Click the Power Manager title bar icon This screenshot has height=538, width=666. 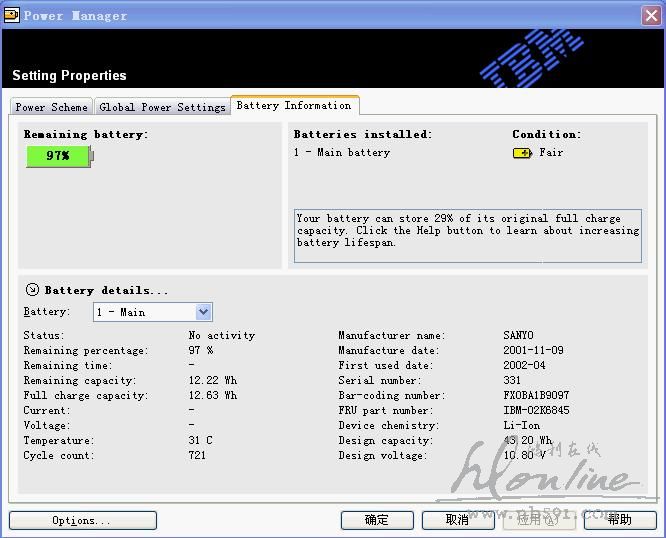[x=12, y=14]
